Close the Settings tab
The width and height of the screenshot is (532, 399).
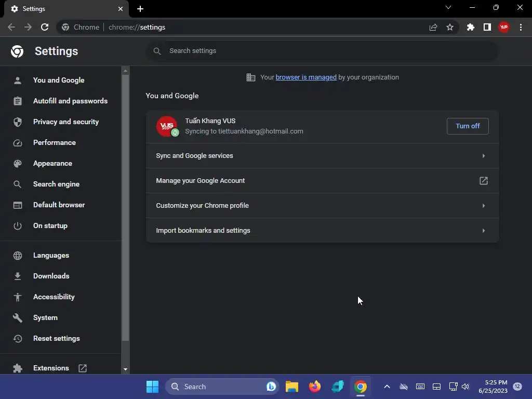[121, 9]
